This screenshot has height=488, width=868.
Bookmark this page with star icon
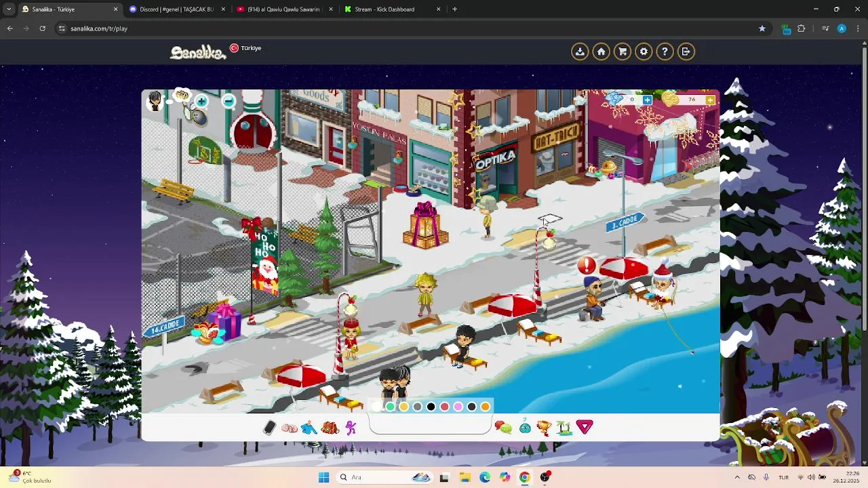[762, 28]
